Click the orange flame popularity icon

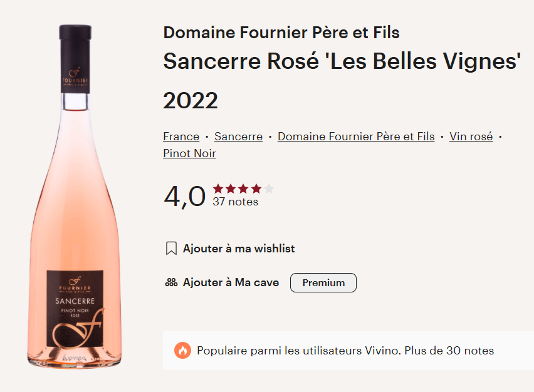[x=182, y=351]
